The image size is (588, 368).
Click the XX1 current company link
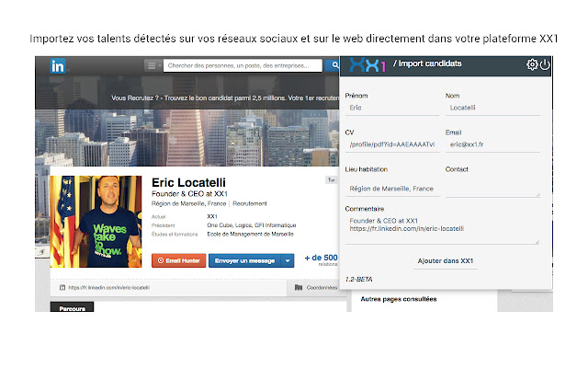(x=212, y=216)
